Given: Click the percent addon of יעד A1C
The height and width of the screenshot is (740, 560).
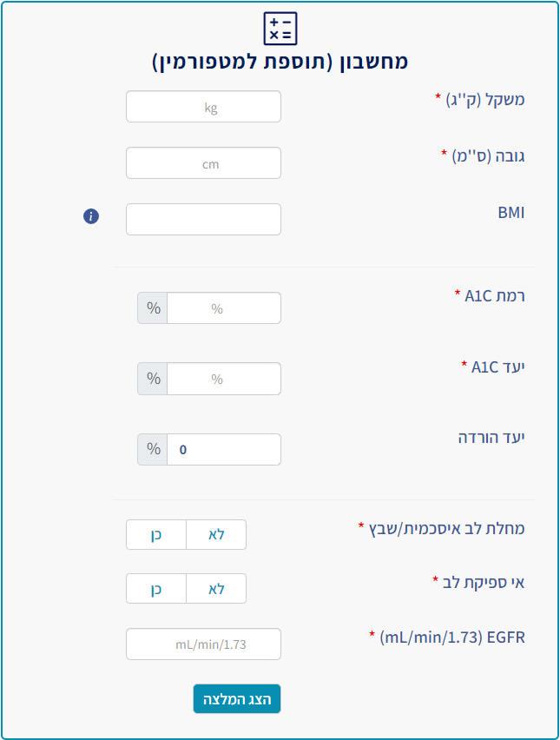Looking at the screenshot, I should point(153,379).
